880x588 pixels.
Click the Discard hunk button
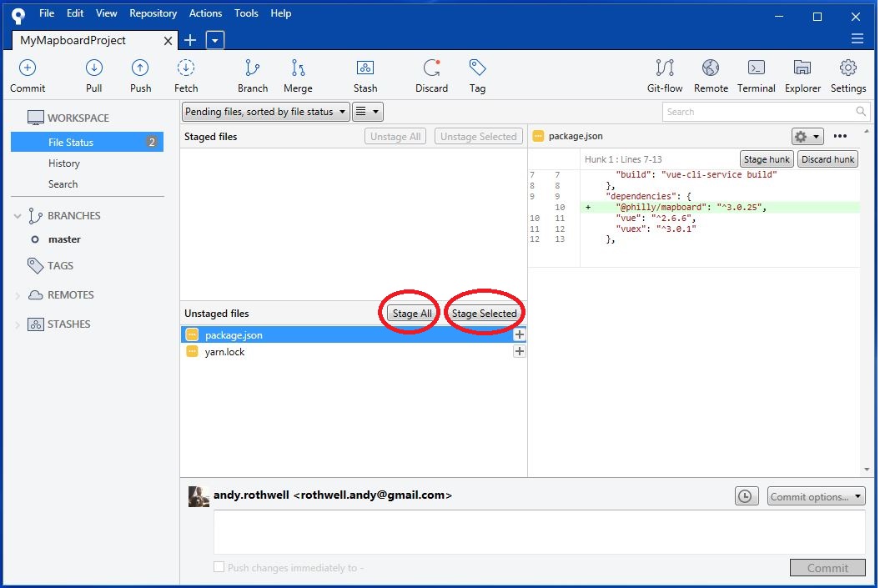[827, 159]
